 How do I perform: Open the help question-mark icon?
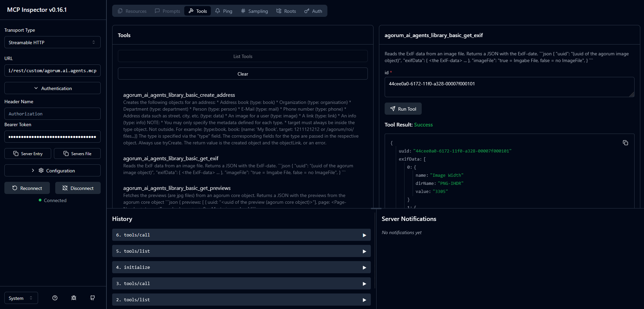coord(55,298)
